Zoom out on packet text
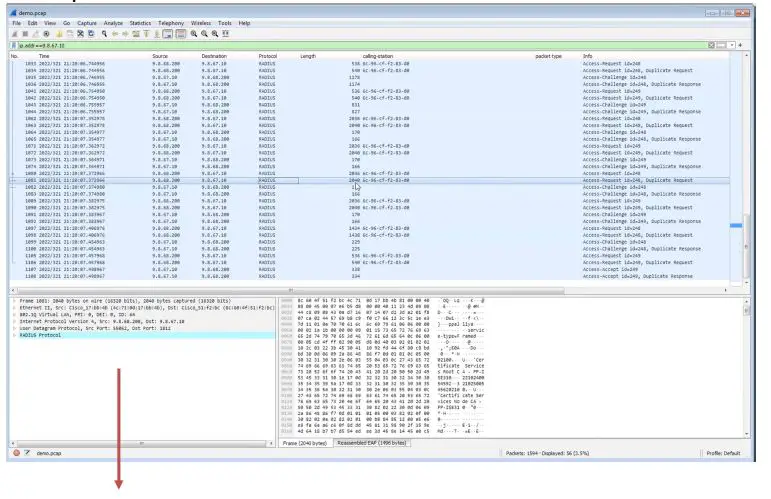 pyautogui.click(x=205, y=34)
